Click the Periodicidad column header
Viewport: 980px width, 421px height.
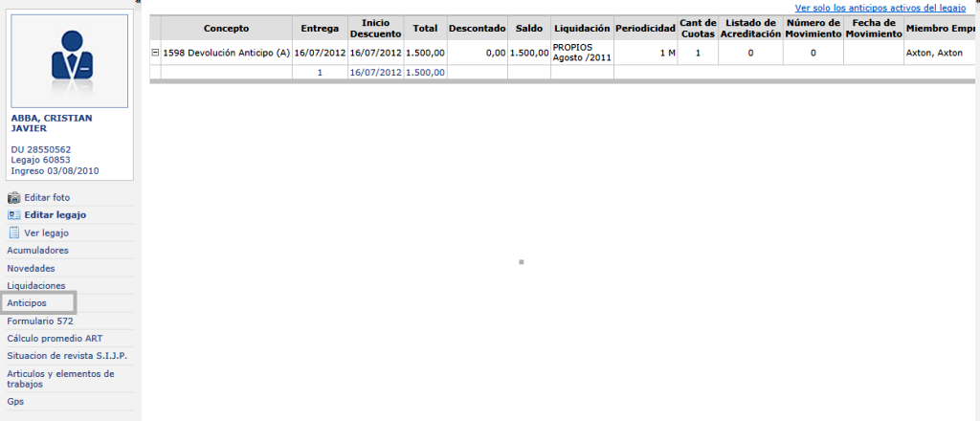pos(646,29)
